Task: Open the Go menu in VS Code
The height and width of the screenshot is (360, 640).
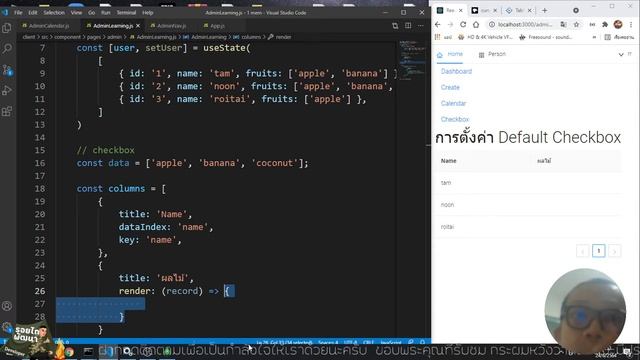Action: [x=91, y=13]
